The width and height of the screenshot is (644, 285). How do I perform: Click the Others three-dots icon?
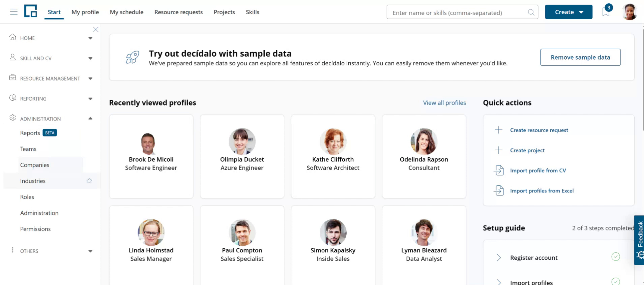coord(12,250)
